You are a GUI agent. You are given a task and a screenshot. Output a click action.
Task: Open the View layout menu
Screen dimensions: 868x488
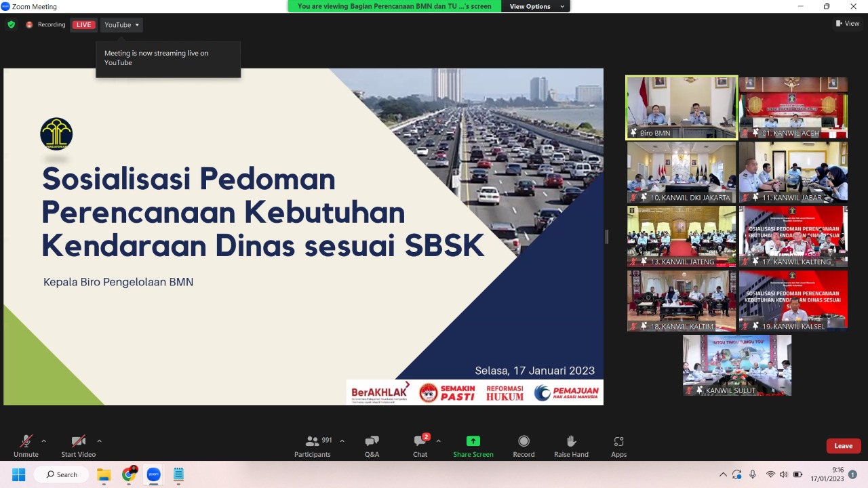(848, 24)
